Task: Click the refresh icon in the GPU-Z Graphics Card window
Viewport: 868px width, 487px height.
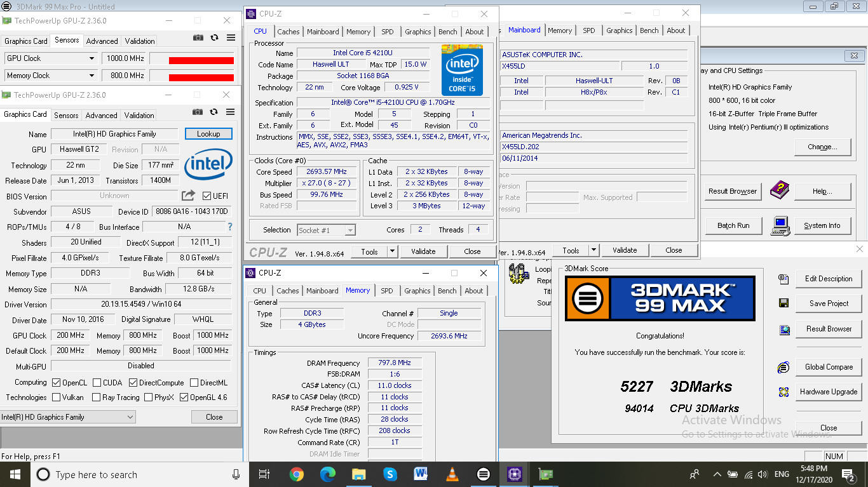Action: click(x=215, y=112)
